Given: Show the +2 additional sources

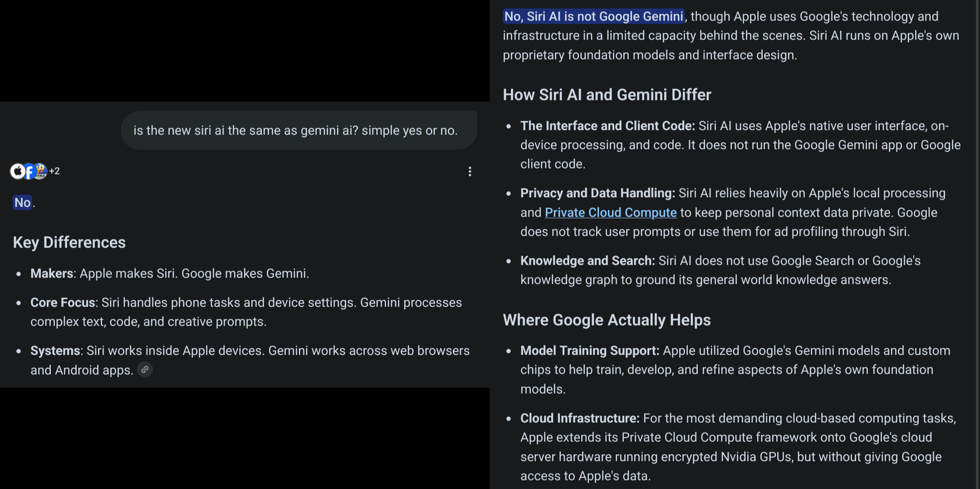Looking at the screenshot, I should point(54,171).
